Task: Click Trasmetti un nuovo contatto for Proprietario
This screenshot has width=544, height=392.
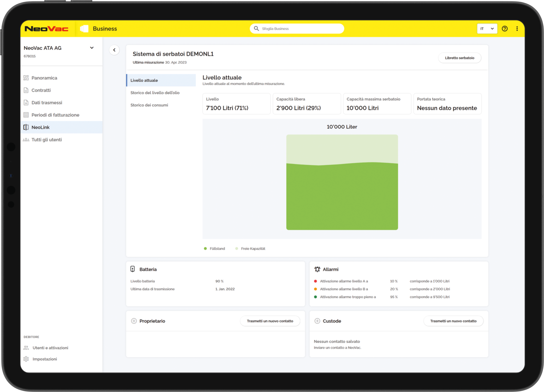Action: pyautogui.click(x=270, y=321)
